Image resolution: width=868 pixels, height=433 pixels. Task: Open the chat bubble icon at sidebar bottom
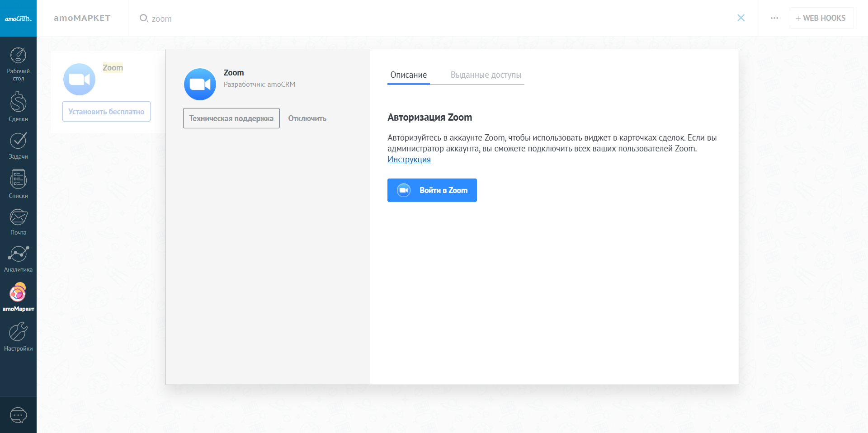[x=18, y=415]
